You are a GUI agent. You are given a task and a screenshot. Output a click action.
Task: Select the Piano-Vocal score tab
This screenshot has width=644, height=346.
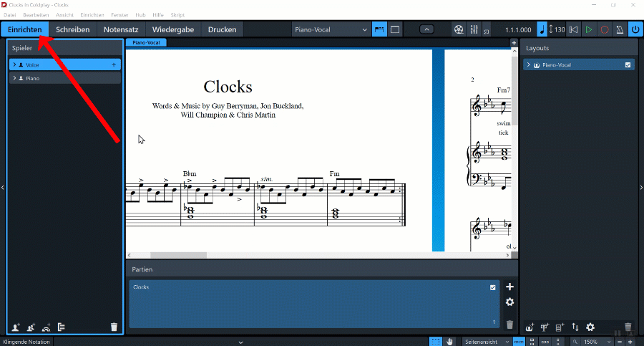146,42
